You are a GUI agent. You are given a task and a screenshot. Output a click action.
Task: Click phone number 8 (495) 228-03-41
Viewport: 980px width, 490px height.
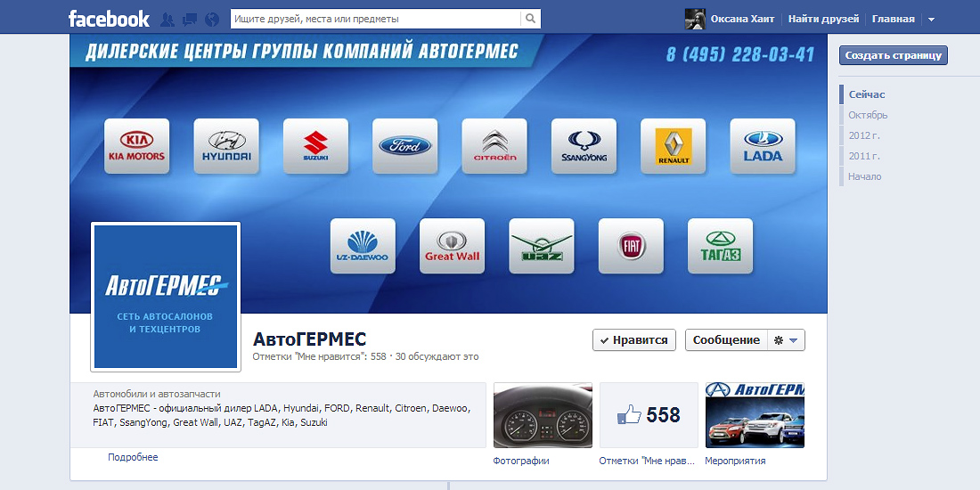(740, 54)
